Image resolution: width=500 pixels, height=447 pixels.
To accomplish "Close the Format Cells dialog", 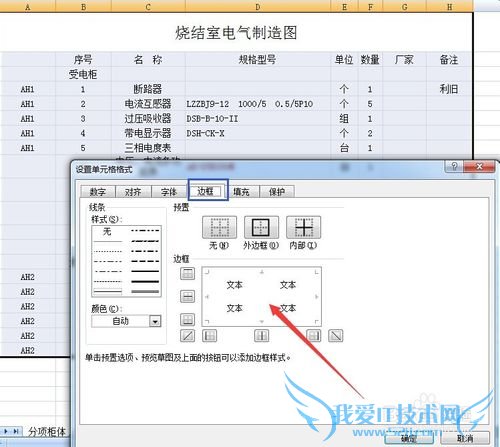I will 479,166.
